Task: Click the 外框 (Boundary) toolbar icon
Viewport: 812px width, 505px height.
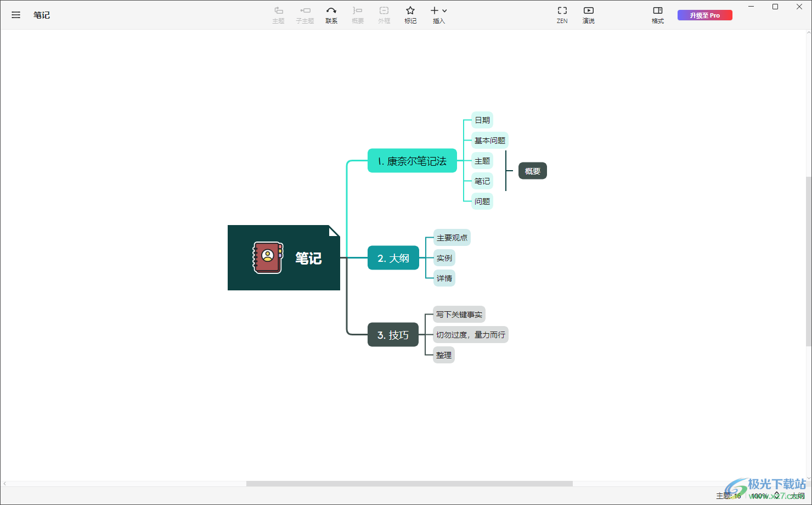Action: tap(384, 15)
